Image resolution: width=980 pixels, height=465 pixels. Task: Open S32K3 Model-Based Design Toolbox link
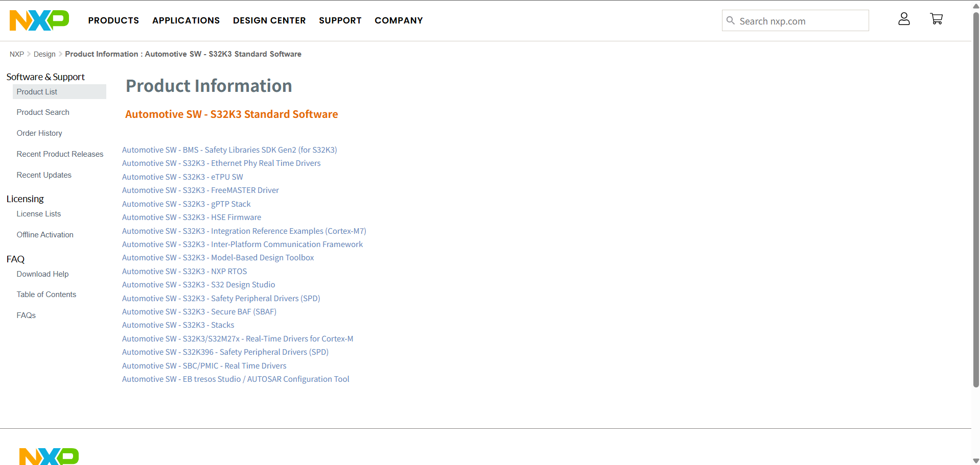pos(218,258)
